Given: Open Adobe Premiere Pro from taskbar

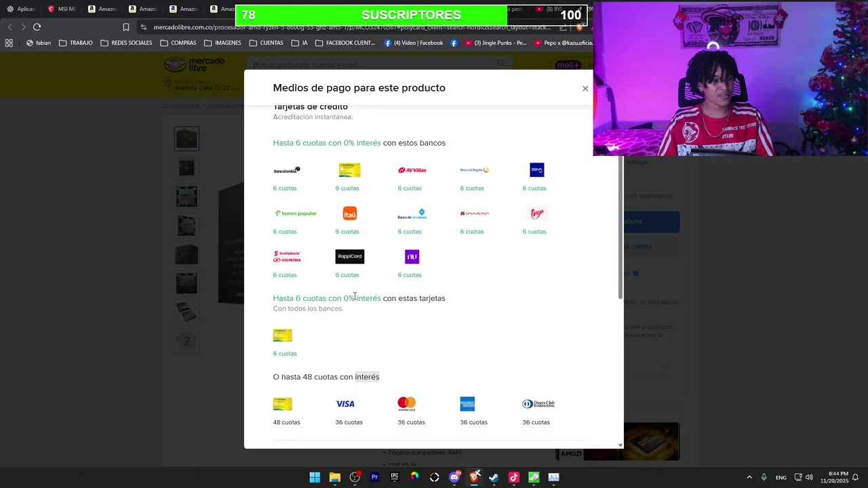Looking at the screenshot, I should coord(374,477).
